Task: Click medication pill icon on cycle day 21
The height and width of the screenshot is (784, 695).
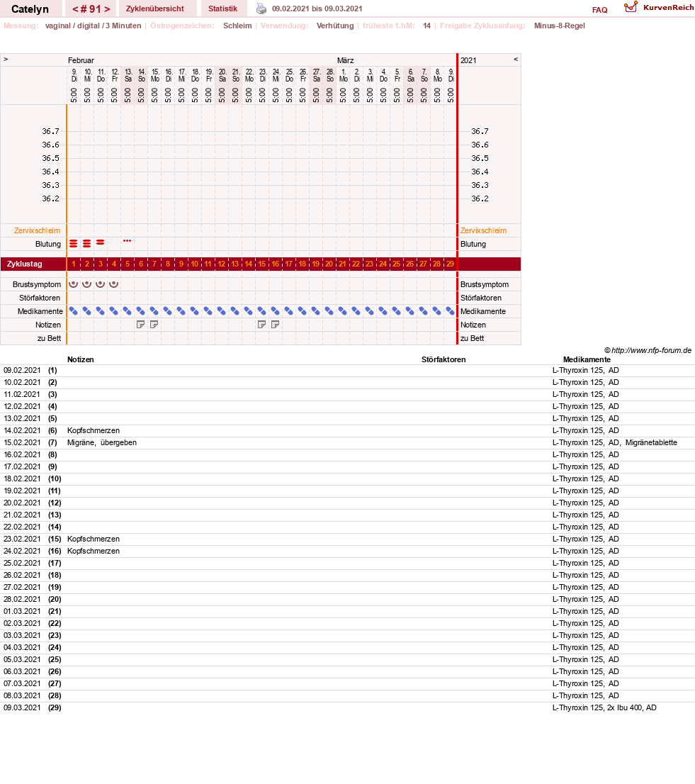Action: click(343, 311)
